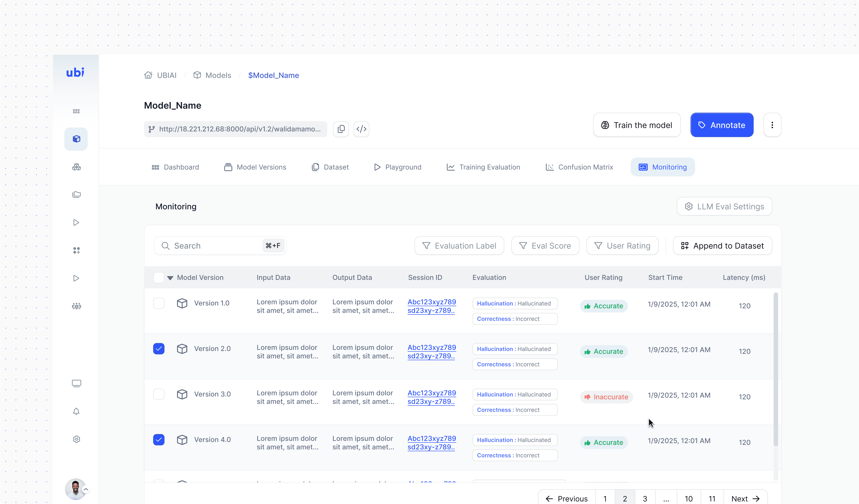Check the Version 1.0 row checkbox
859x504 pixels.
tap(159, 303)
